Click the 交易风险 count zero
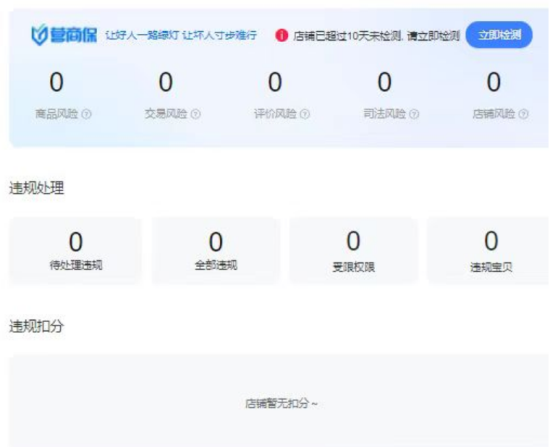Screen dimensions: 550x447 pyautogui.click(x=166, y=82)
